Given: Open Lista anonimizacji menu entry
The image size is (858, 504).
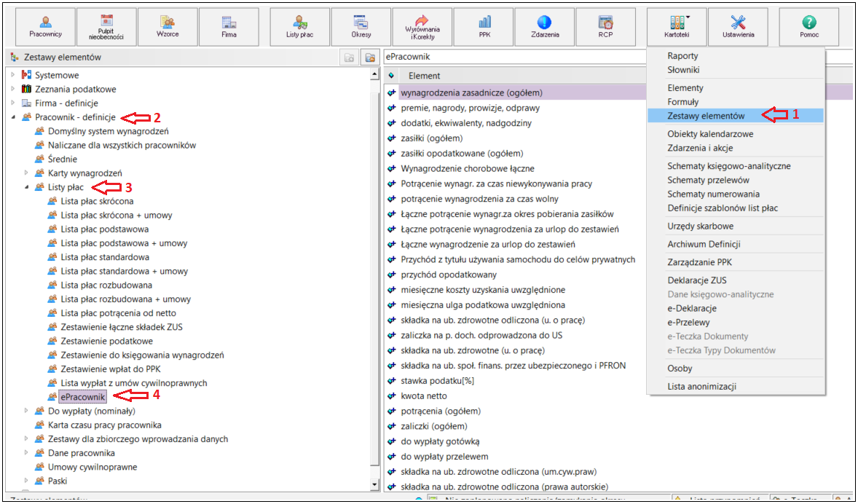Looking at the screenshot, I should point(701,386).
